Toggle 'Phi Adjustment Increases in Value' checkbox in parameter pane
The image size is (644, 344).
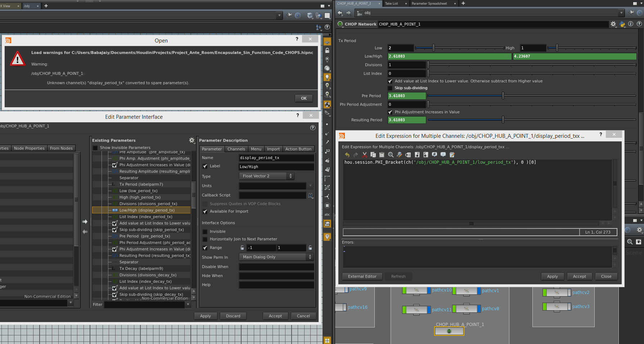[x=390, y=112]
